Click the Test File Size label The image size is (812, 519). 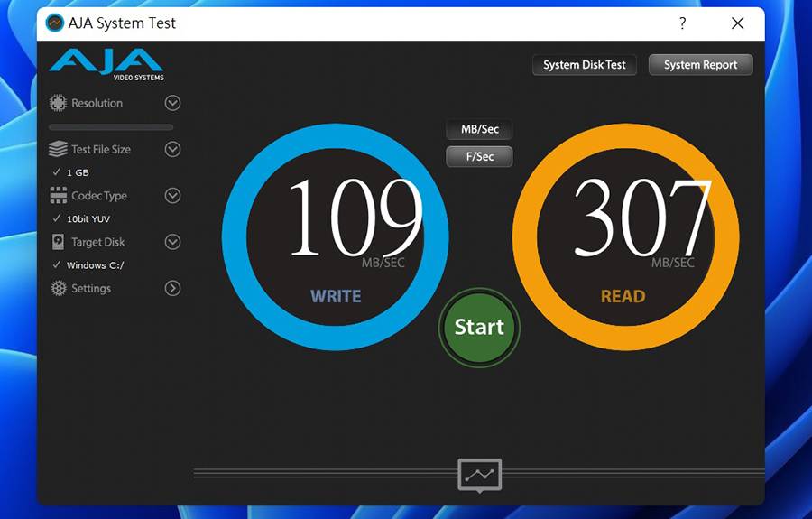point(101,149)
